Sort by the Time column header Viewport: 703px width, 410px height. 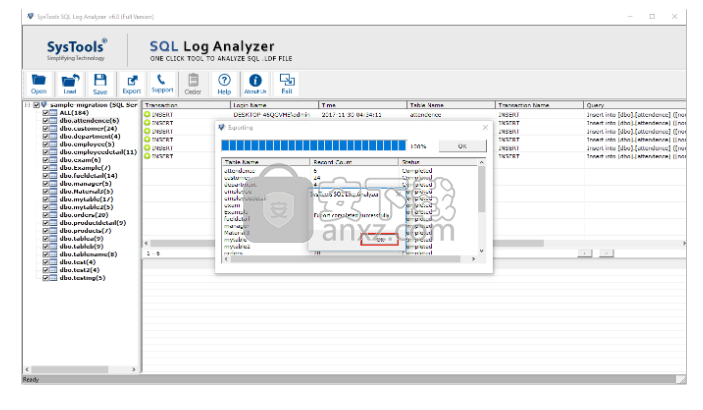(363, 105)
